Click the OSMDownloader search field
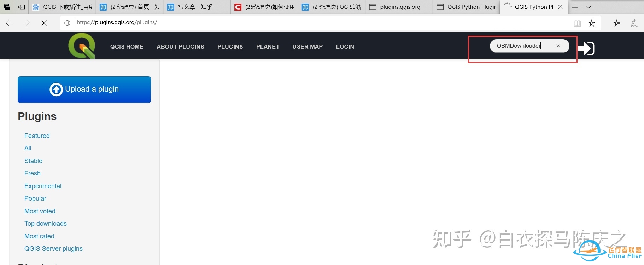The width and height of the screenshot is (644, 265). tap(529, 46)
